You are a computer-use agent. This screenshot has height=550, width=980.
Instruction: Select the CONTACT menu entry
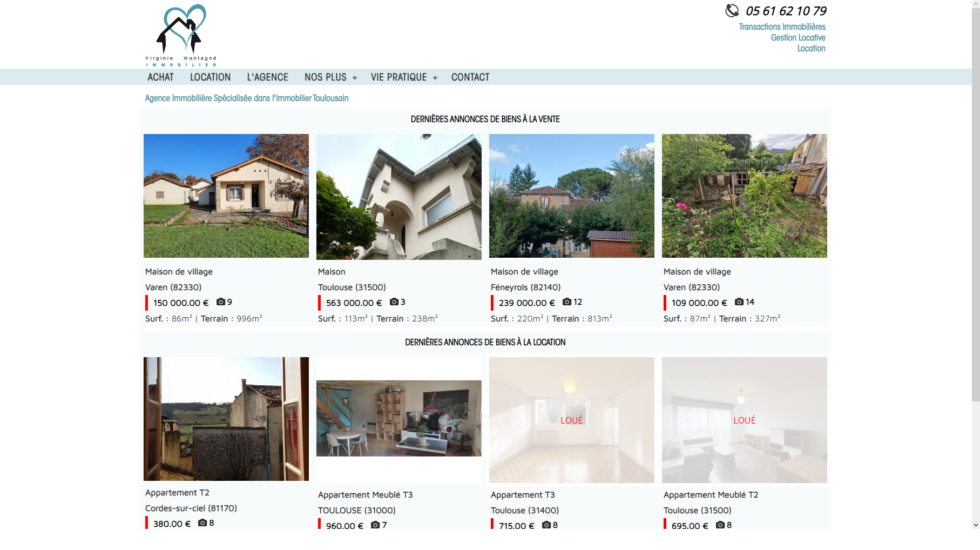point(470,77)
